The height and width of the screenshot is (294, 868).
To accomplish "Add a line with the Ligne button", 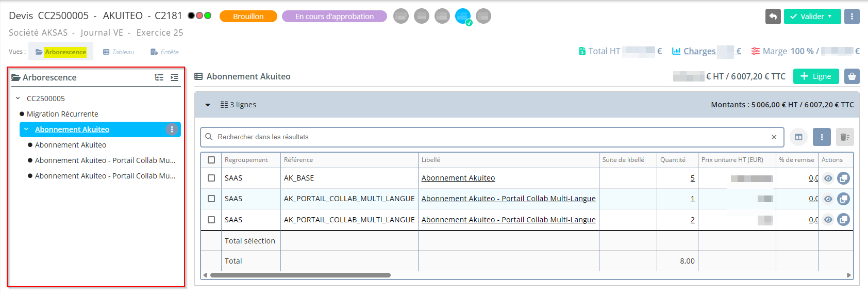I will tap(816, 76).
